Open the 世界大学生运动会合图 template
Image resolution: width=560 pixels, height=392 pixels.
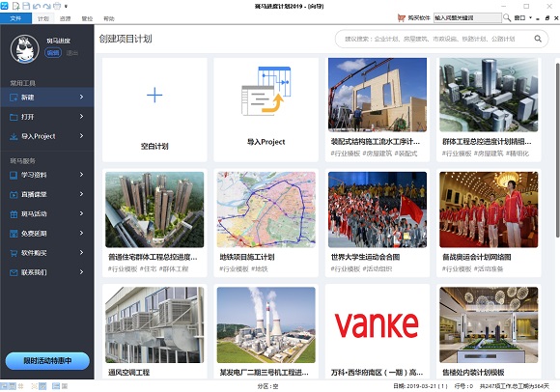click(378, 210)
